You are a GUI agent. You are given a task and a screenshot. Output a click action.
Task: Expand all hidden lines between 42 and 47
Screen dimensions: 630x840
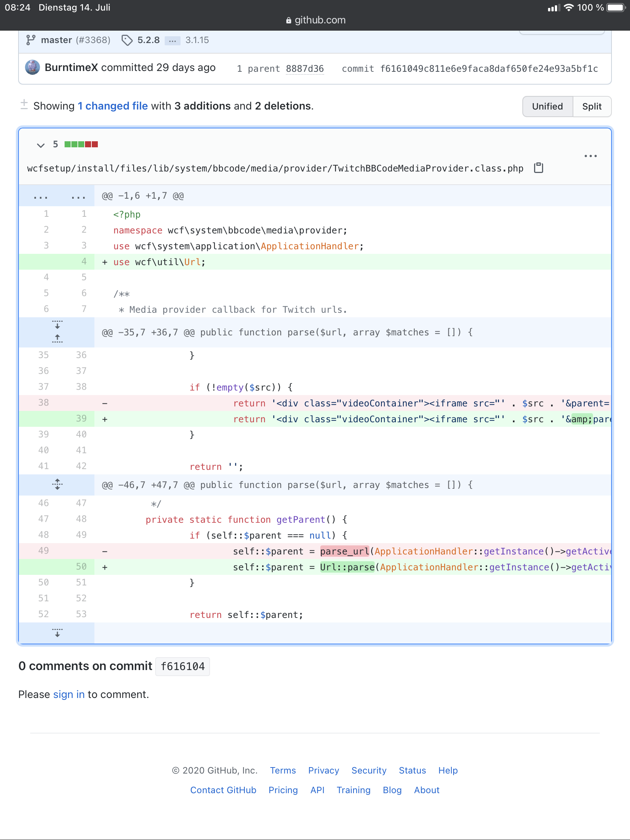pyautogui.click(x=57, y=484)
